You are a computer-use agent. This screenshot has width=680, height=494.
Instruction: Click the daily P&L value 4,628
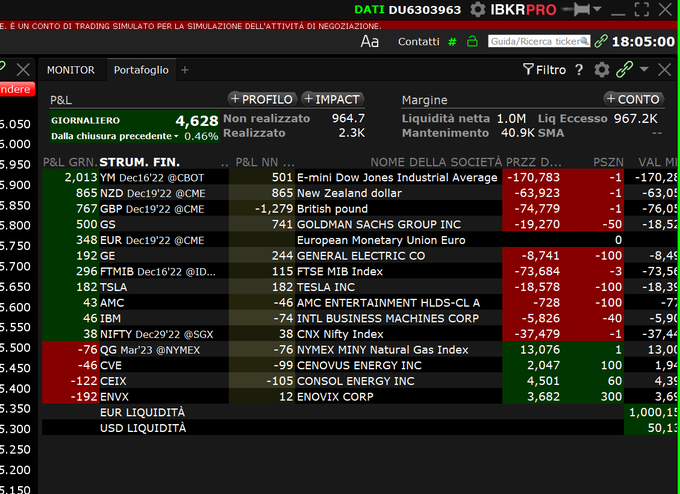tap(196, 121)
